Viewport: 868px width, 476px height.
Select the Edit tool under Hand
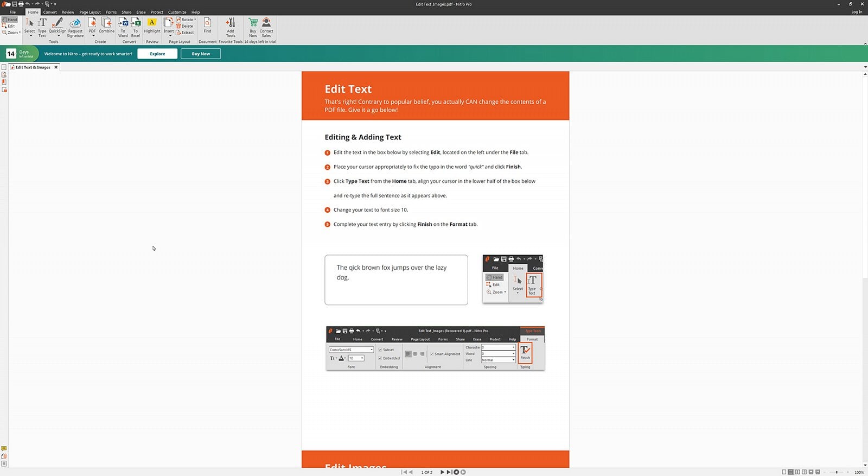pos(8,26)
